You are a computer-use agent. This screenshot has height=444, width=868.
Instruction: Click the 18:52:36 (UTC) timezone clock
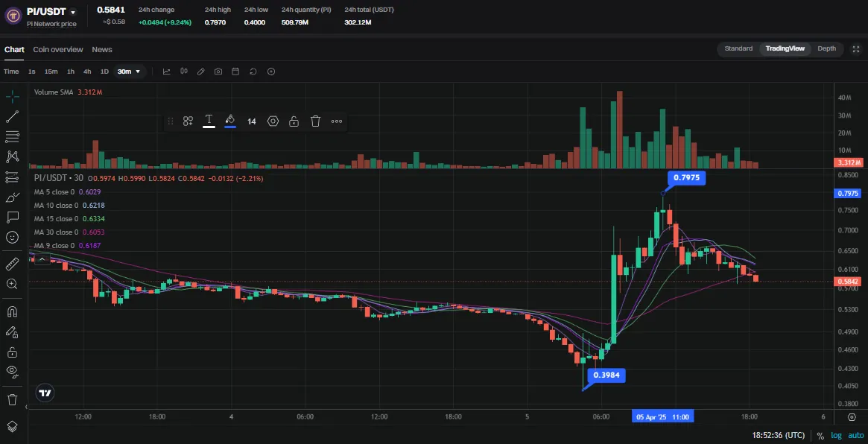point(779,435)
